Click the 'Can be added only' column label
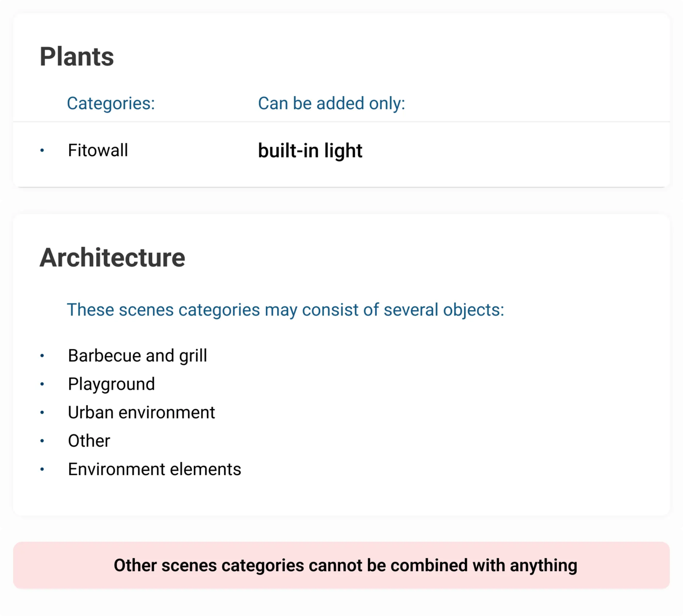The image size is (683, 616). pyautogui.click(x=331, y=103)
